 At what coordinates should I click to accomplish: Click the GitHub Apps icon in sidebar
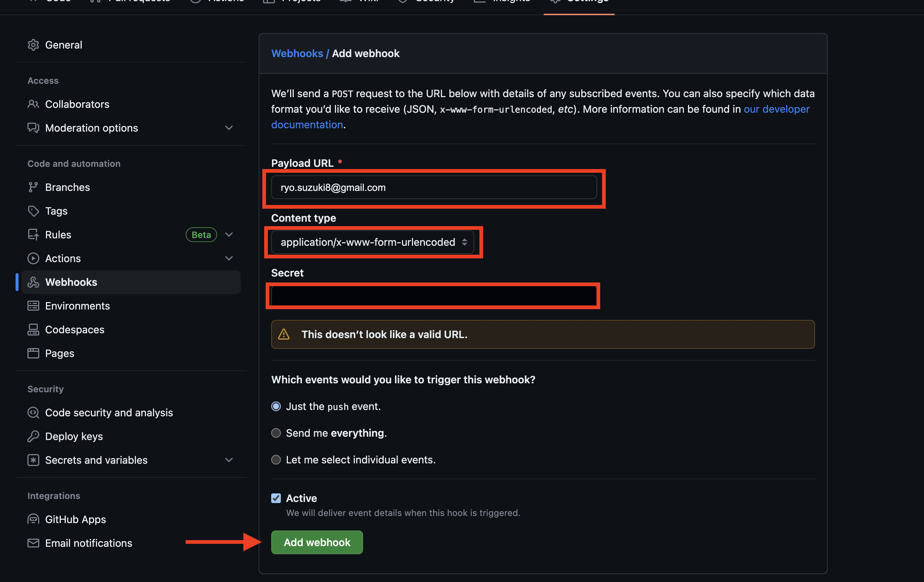(x=33, y=518)
